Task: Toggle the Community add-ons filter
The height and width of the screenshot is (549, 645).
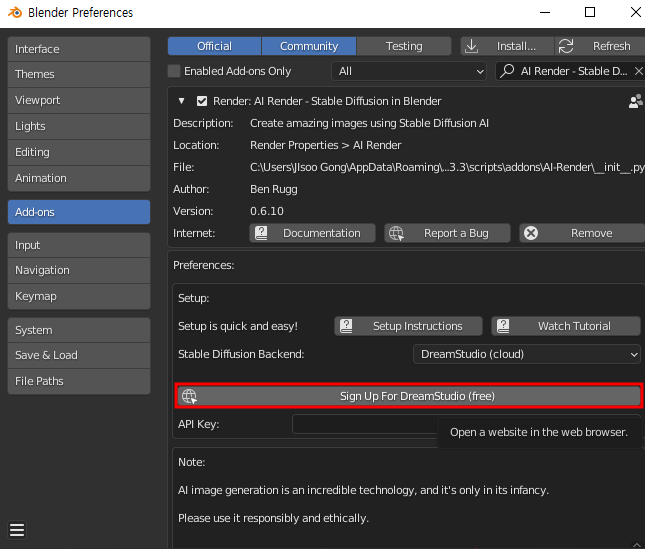Action: click(x=309, y=46)
